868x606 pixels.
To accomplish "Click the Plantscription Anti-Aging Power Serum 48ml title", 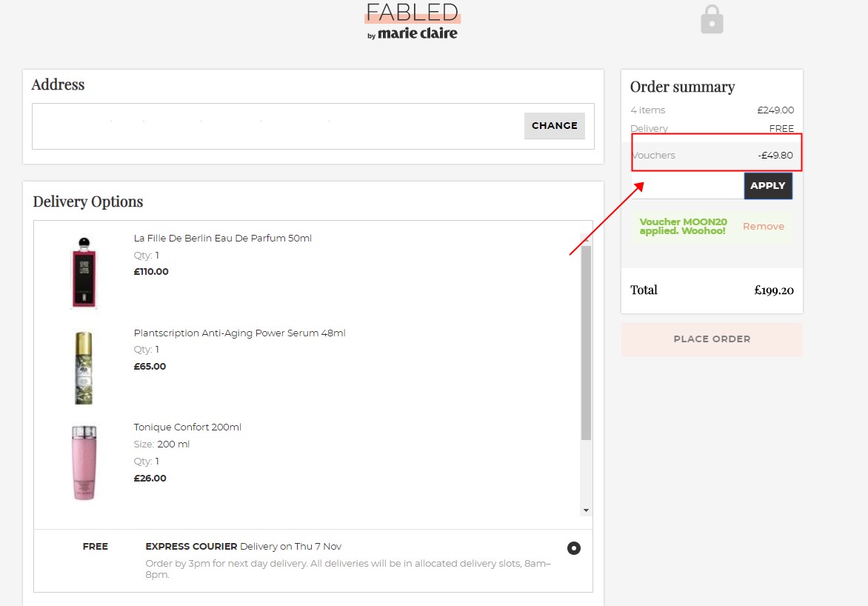I will pyautogui.click(x=240, y=333).
